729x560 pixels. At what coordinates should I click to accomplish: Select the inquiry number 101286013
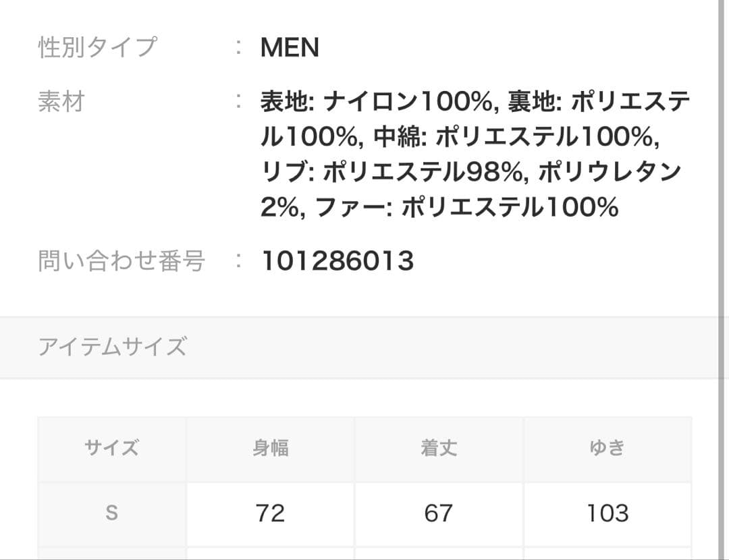[x=337, y=260]
